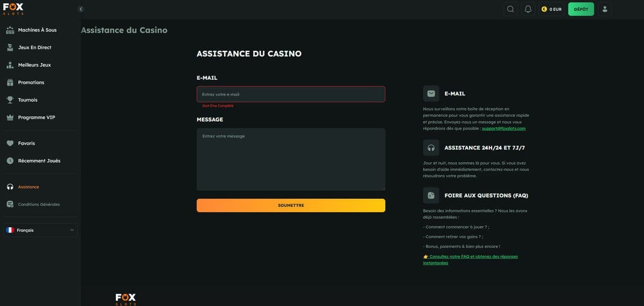
Task: Collapse the sidebar with the chevron button
Action: [x=80, y=9]
